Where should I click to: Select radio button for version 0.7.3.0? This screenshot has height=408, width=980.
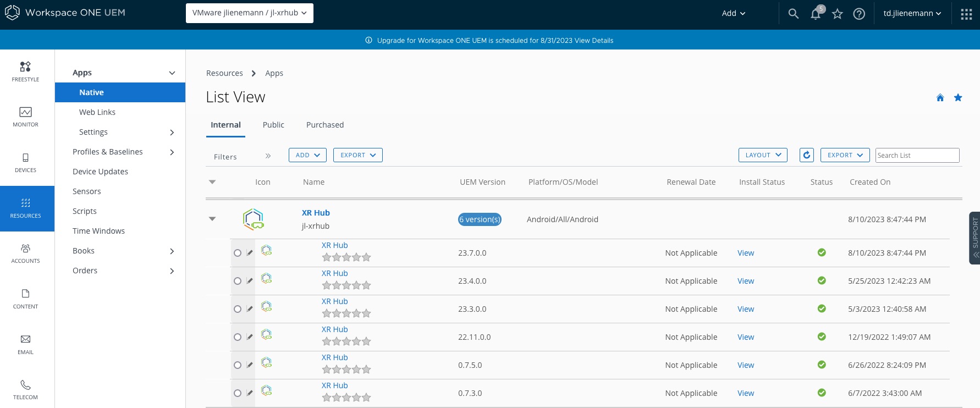(238, 393)
